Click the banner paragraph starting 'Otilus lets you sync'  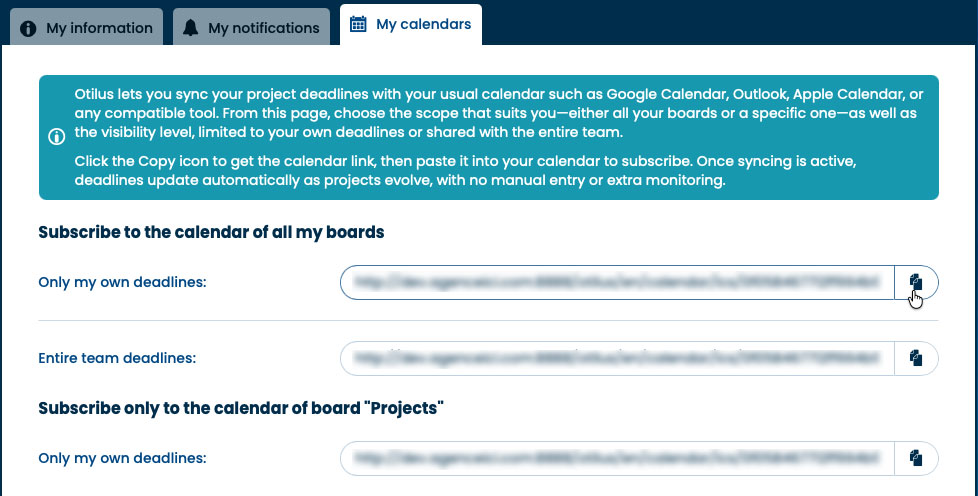coord(498,113)
